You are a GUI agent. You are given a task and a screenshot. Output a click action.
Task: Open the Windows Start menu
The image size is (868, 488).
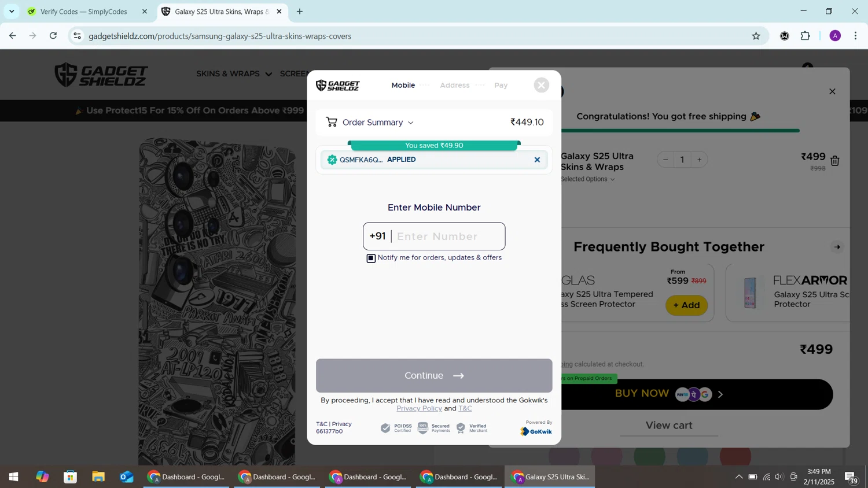13,477
